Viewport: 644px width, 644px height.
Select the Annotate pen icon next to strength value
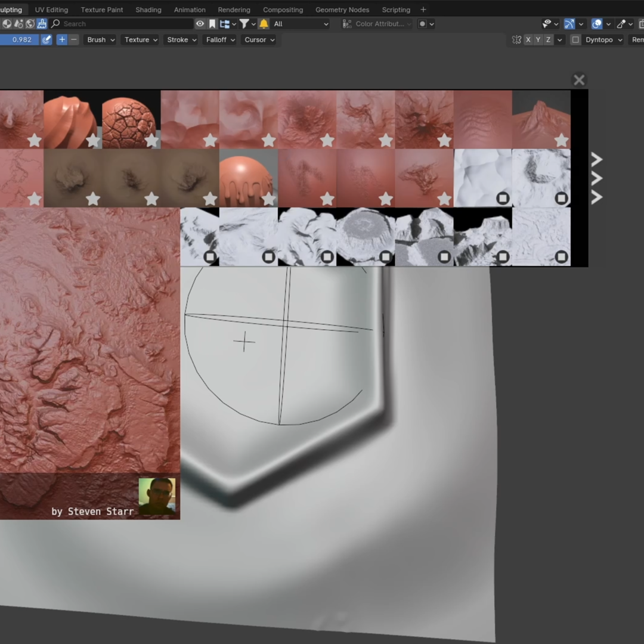pos(47,39)
